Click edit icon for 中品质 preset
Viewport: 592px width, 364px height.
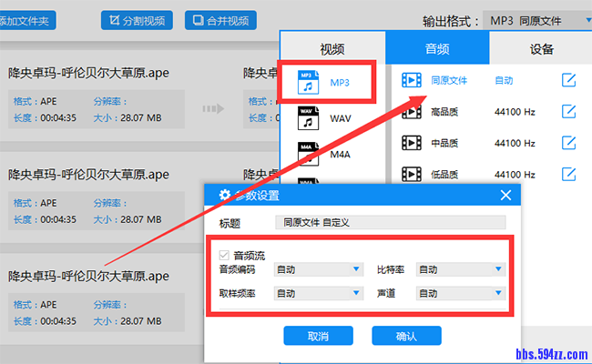click(568, 143)
